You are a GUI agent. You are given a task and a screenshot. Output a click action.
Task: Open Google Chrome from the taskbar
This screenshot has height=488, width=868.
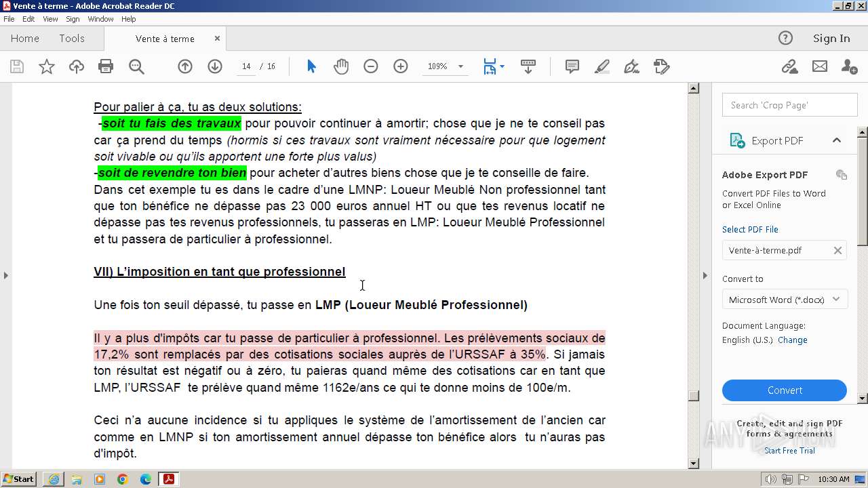122,479
